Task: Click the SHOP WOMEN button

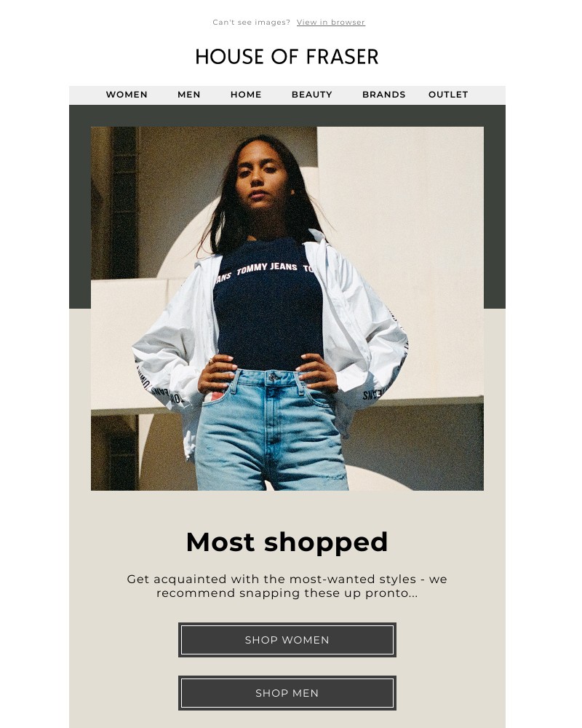Action: point(287,640)
